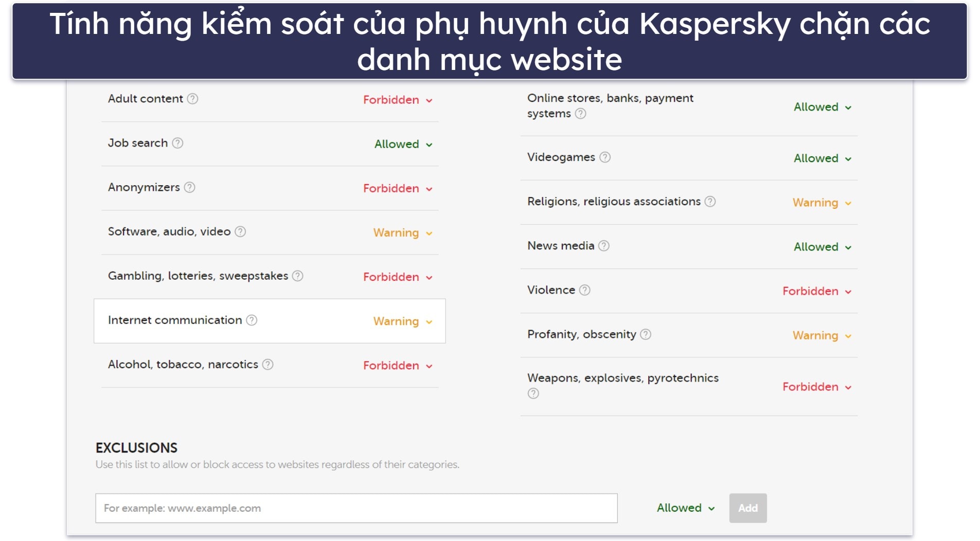Show help for Religions, religious associations
The image size is (980, 541).
pyautogui.click(x=710, y=202)
